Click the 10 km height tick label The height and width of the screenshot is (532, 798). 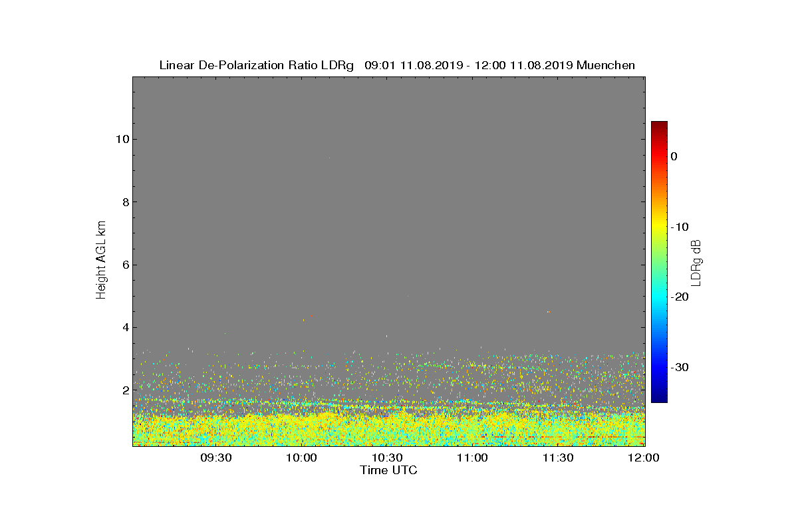pos(121,139)
